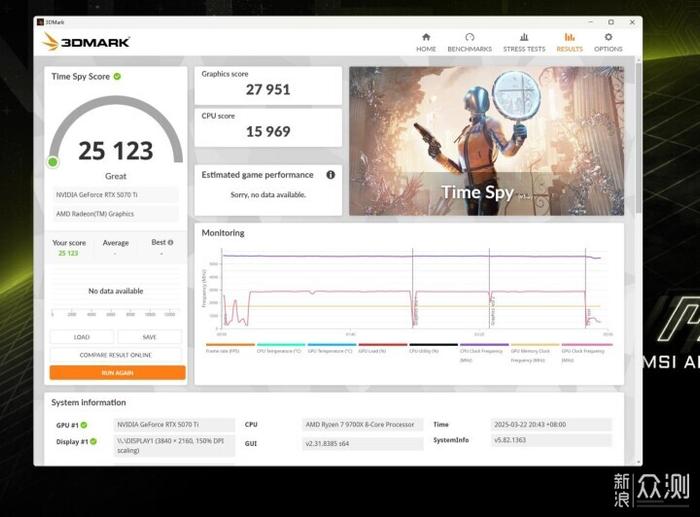Toggle GPU Memory Clock Frequency legend entry
This screenshot has height=517, width=700.
tap(535, 352)
